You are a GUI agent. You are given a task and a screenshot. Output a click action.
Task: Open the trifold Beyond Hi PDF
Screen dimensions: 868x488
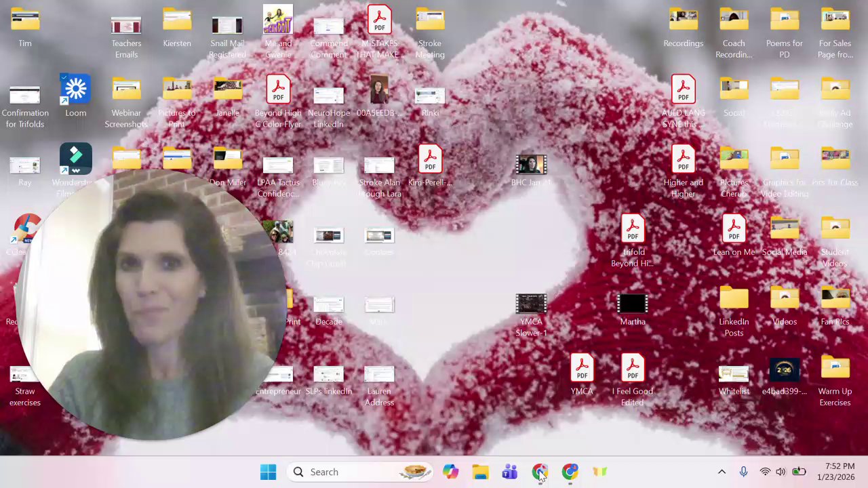(x=632, y=241)
